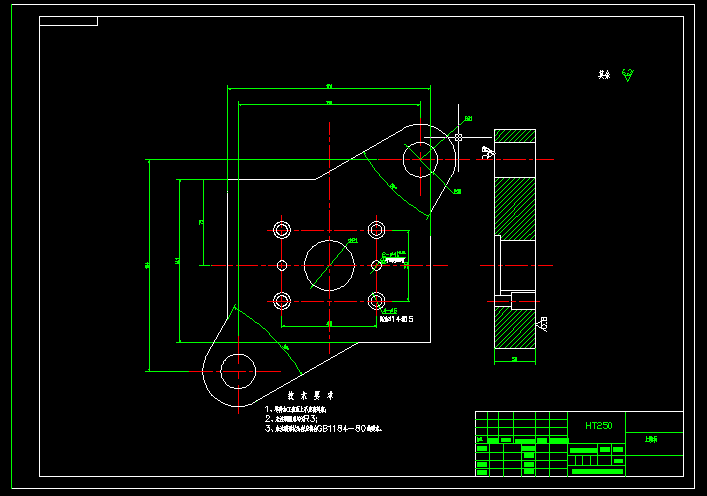Click the small hole right of center bore
This screenshot has height=496, width=707.
[x=376, y=266]
